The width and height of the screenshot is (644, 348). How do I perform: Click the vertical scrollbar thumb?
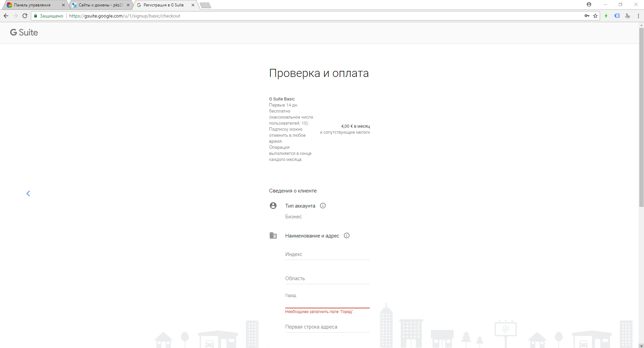pos(641,118)
